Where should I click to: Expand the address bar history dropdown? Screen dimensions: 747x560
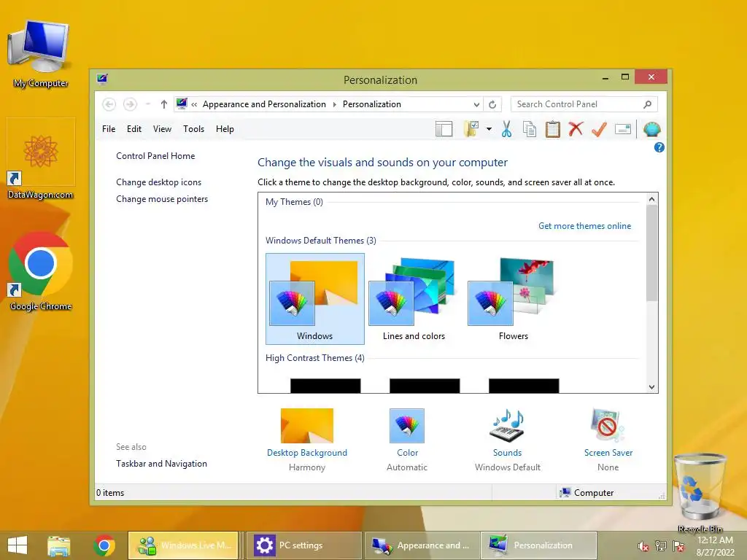tap(476, 104)
